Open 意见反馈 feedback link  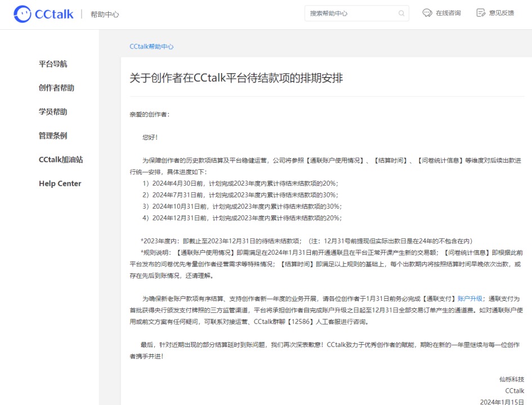coord(502,13)
